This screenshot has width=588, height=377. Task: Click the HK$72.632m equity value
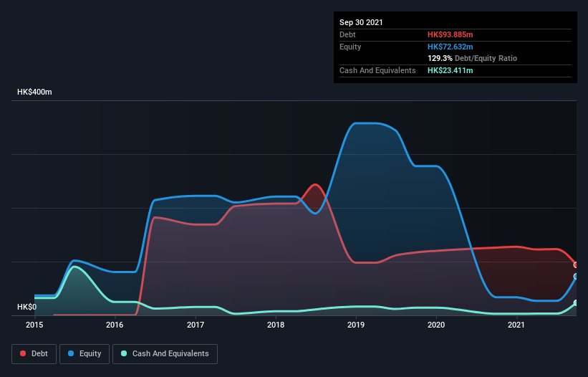pos(450,47)
